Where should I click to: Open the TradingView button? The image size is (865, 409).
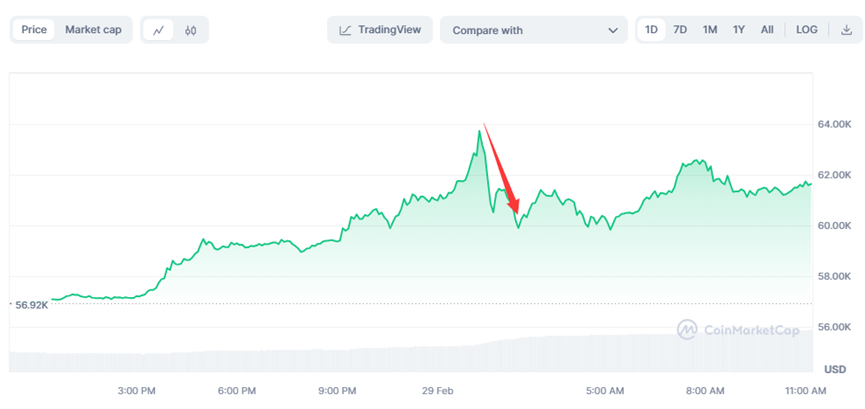pyautogui.click(x=380, y=30)
